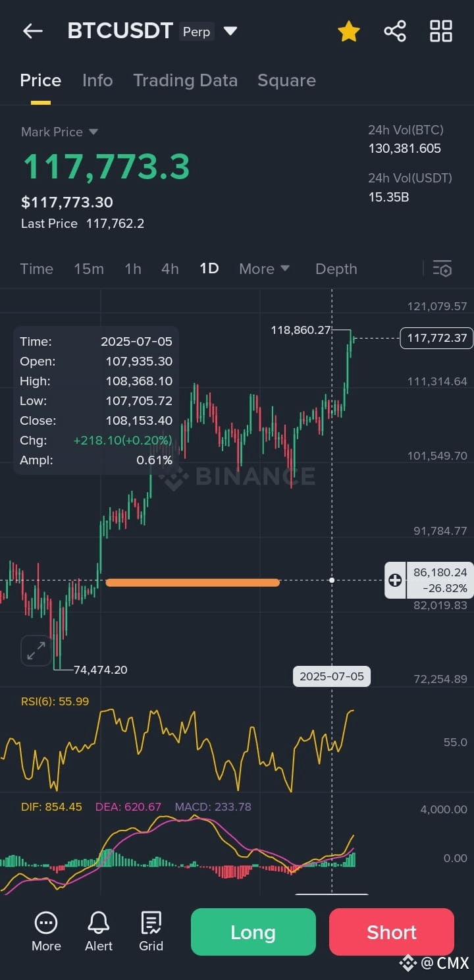
Task: Tap the MACD: 233.78 indicator label
Action: tap(213, 806)
